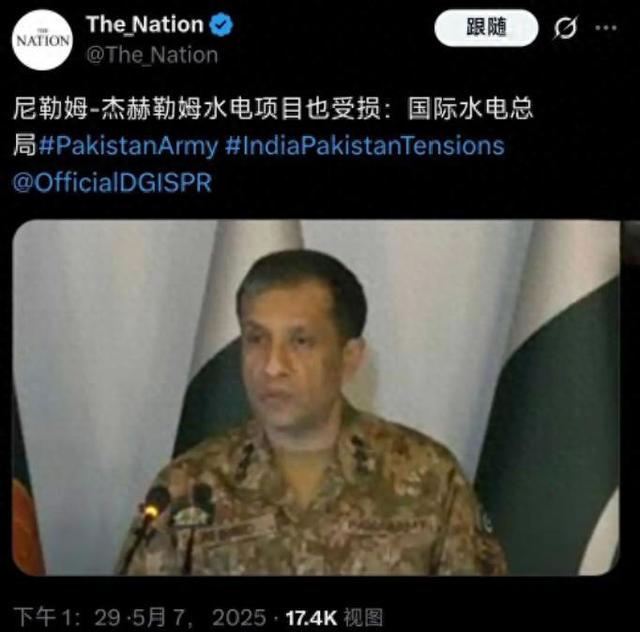Open the #IndiaPakistanTensions hashtag
The height and width of the screenshot is (632, 640).
click(365, 146)
